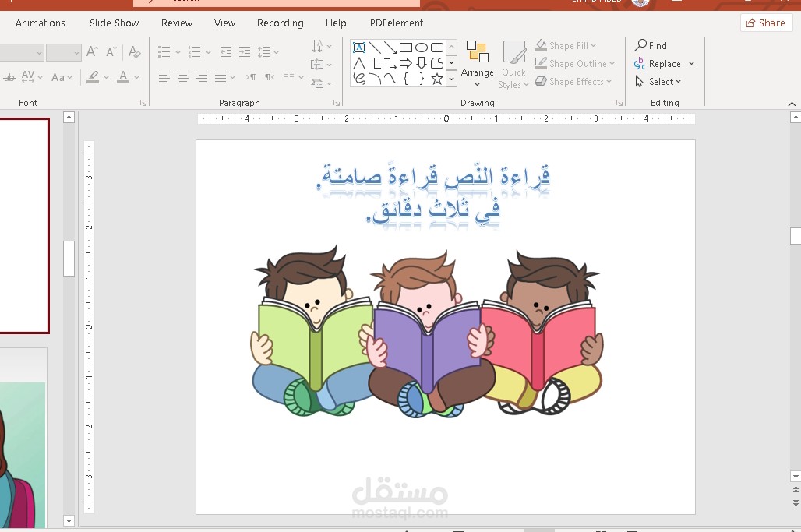Switch to the Review tab

pyautogui.click(x=177, y=23)
